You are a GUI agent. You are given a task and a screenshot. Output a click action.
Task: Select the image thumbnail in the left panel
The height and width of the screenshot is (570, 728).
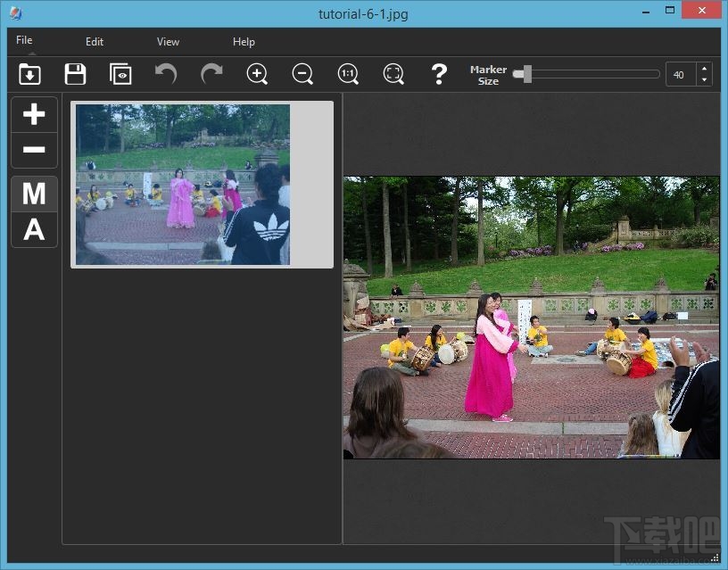181,183
